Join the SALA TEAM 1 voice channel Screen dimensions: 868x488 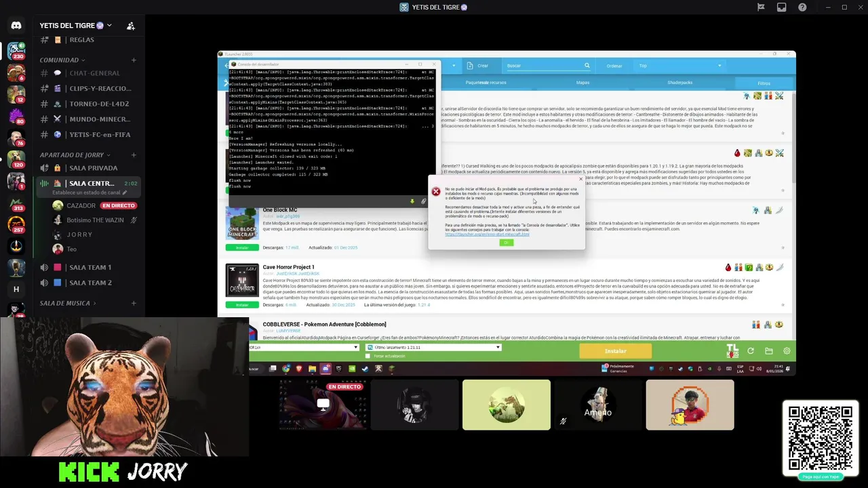[x=89, y=267]
